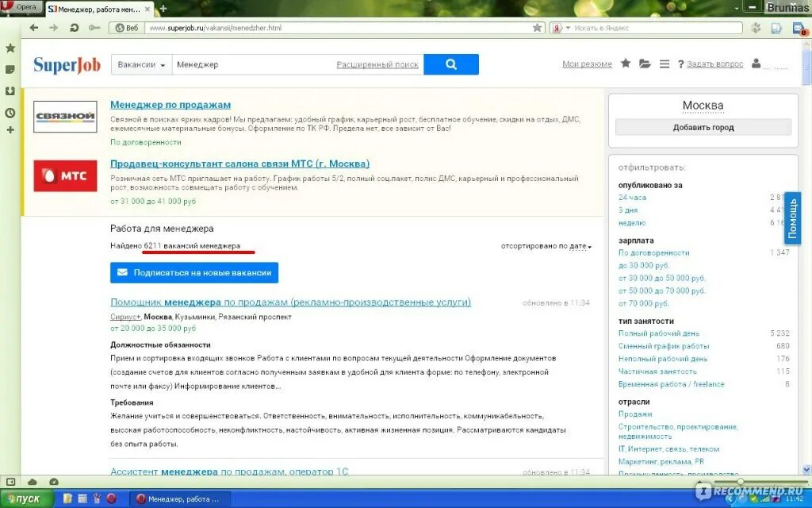The image size is (812, 508).
Task: Filter salary от 50 000 до 70 000 руб.
Action: click(662, 291)
